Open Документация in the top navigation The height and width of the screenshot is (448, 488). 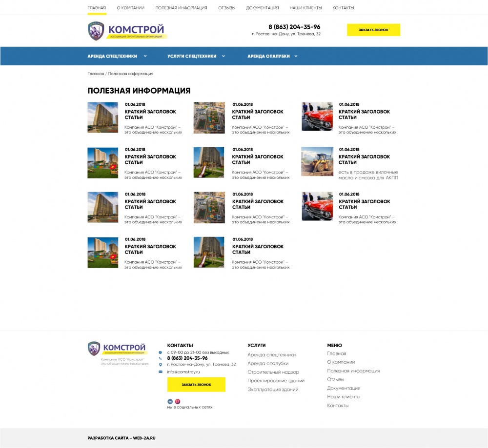263,8
